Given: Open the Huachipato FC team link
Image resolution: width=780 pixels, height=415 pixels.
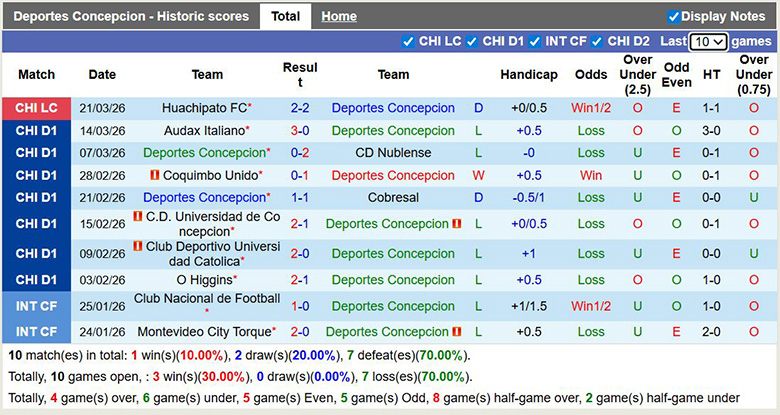Looking at the screenshot, I should coord(205,108).
